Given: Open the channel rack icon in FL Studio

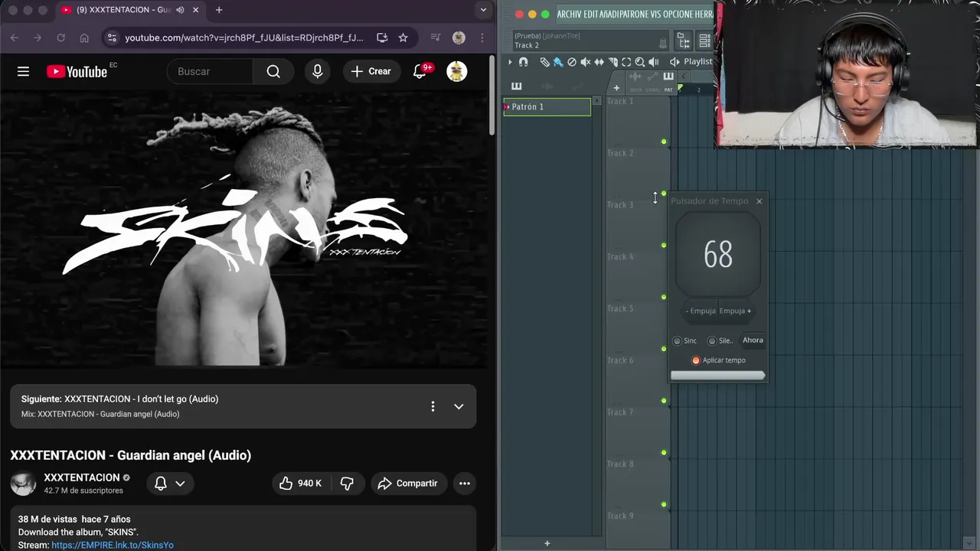Looking at the screenshot, I should tap(704, 41).
